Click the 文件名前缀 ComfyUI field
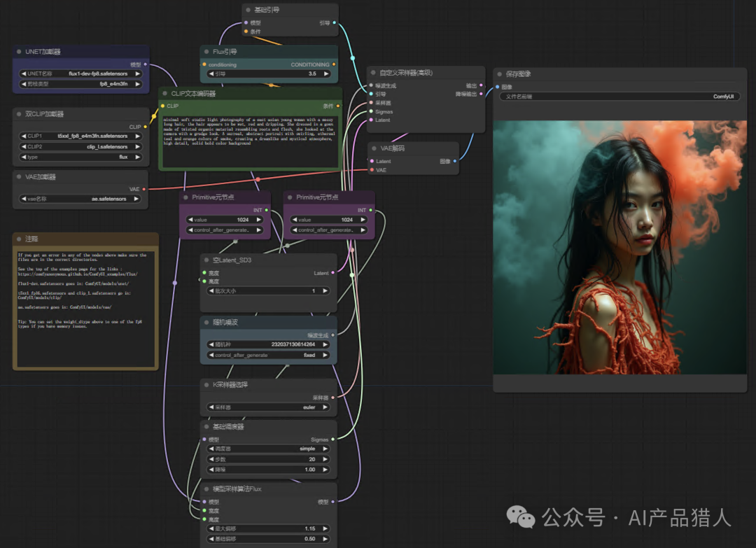The height and width of the screenshot is (548, 756). tap(619, 97)
